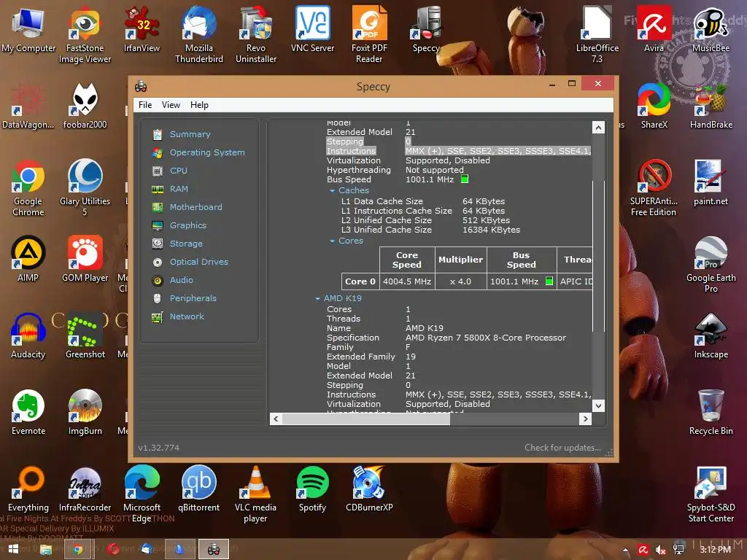Select Optical Drives section
The image size is (747, 560).
pos(198,262)
